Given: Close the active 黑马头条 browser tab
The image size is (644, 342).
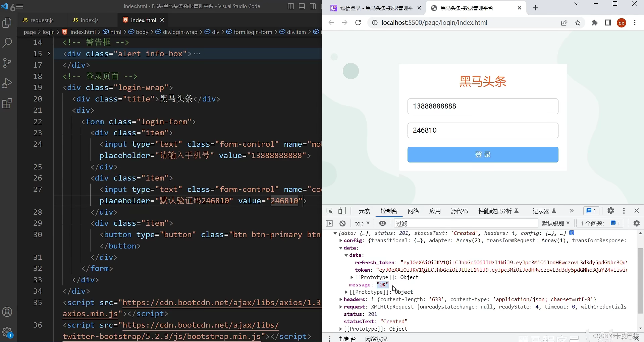Looking at the screenshot, I should point(520,8).
